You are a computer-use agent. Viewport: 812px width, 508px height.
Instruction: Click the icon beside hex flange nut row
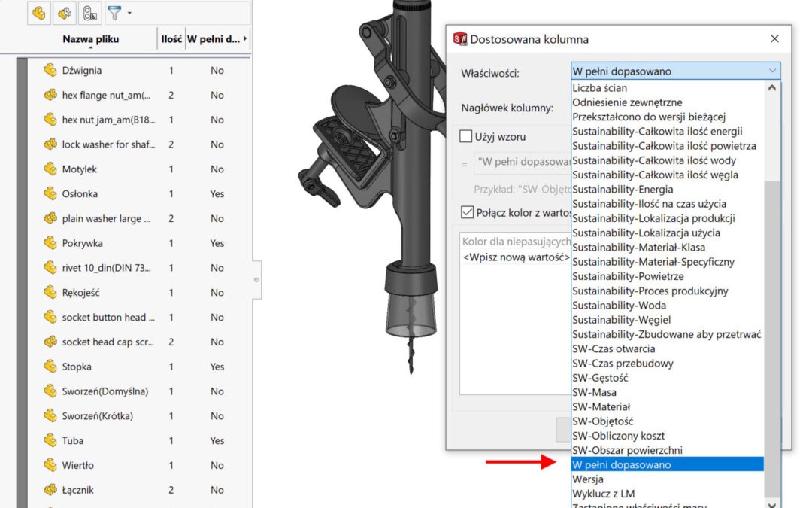50,95
